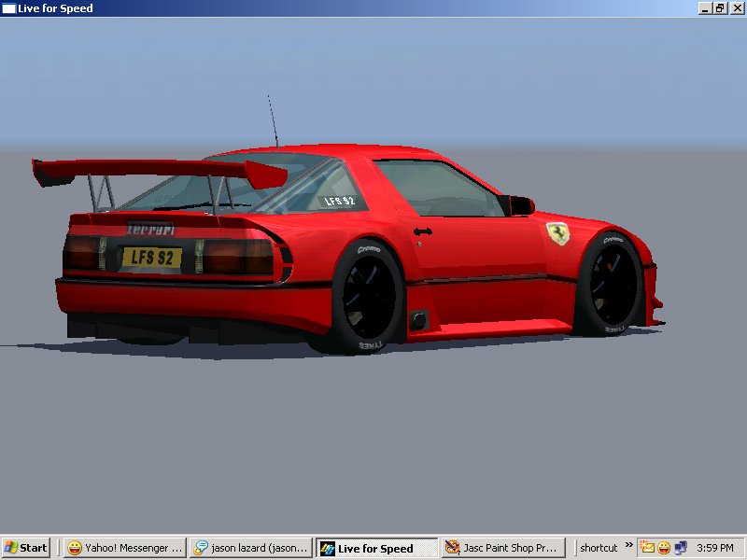
Task: Open the jason lazard chat window
Action: (x=251, y=548)
